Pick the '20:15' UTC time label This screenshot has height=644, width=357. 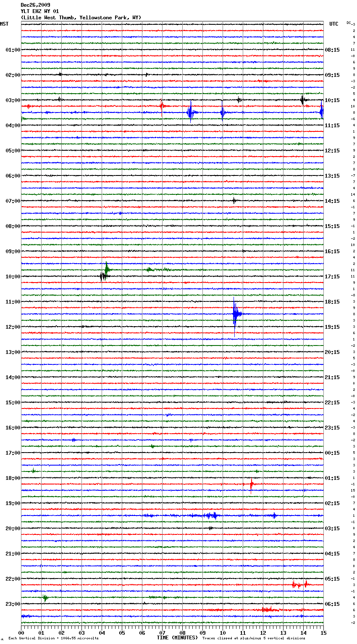332,352
